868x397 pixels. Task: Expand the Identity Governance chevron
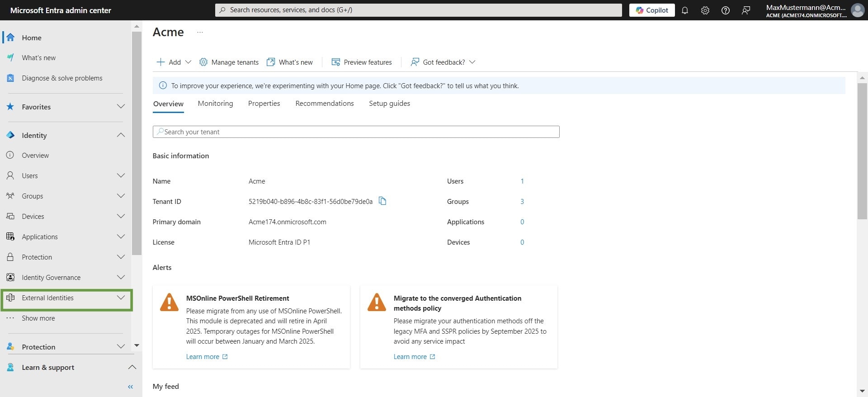[x=121, y=277]
